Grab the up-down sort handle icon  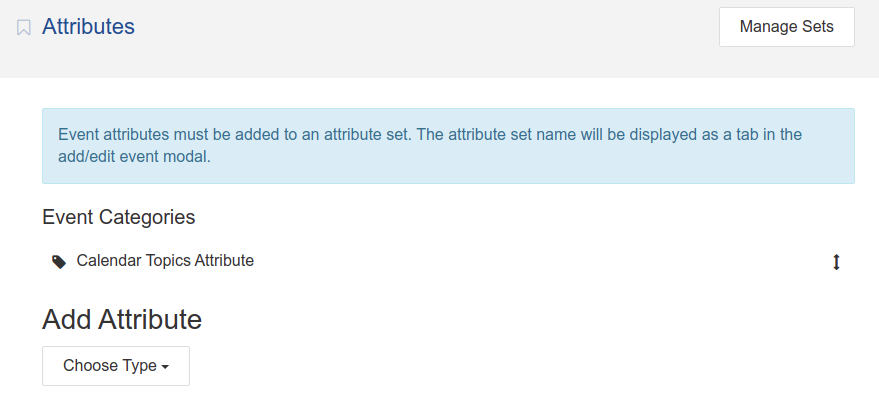coord(836,262)
